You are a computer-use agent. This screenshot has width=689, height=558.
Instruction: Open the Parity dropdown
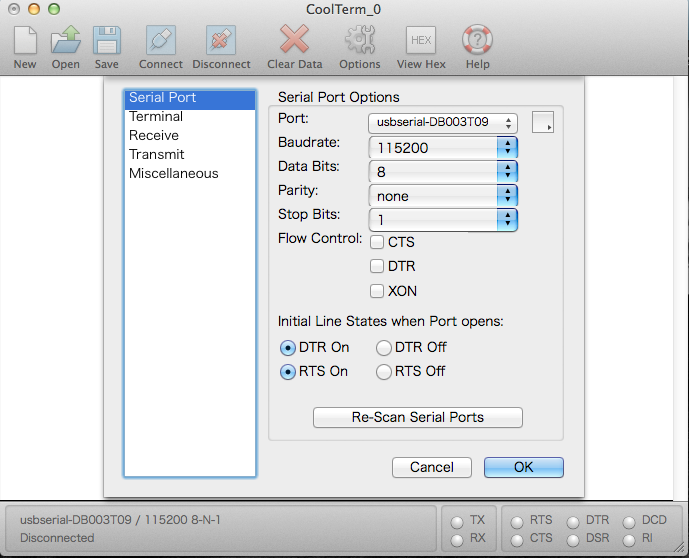[x=442, y=196]
